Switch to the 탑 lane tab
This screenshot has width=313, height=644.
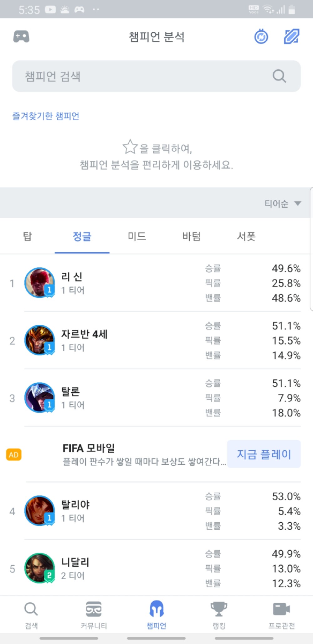point(28,236)
